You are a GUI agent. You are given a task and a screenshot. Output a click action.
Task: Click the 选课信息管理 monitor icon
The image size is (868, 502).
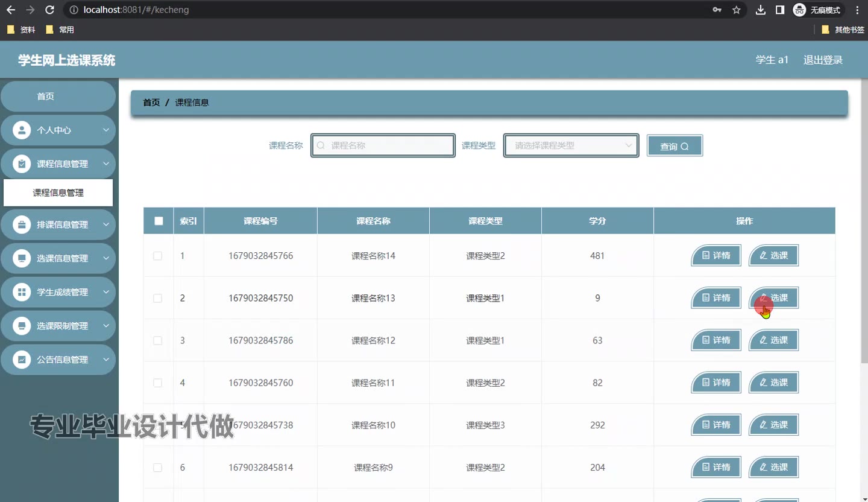point(22,258)
